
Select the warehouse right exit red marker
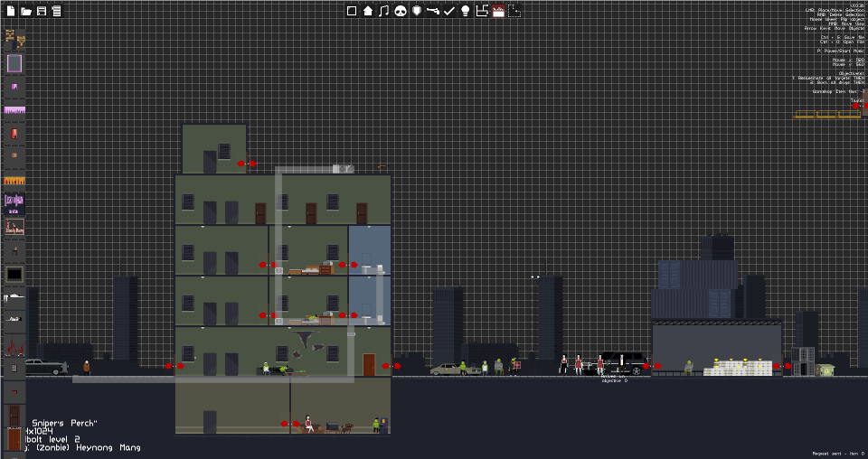click(781, 366)
